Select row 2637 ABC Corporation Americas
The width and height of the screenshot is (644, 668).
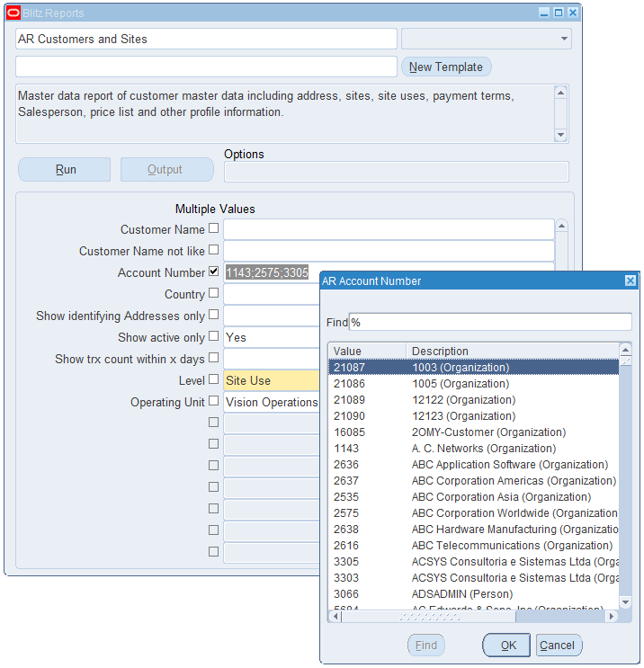point(473,481)
